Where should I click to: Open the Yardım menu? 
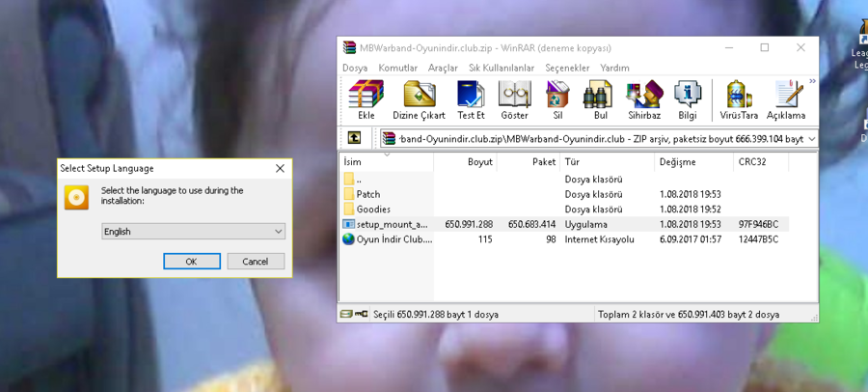615,68
